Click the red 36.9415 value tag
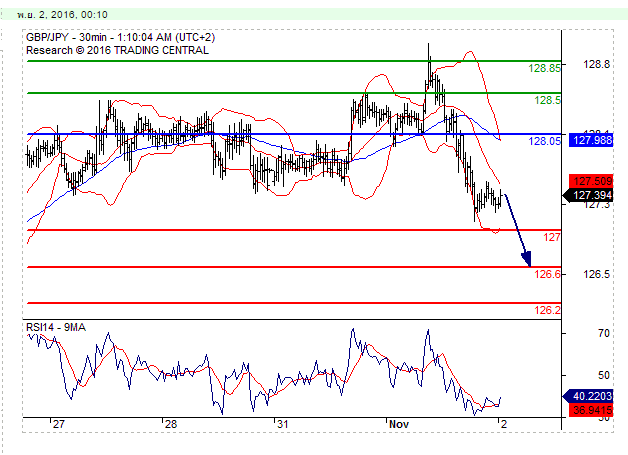628x455 pixels. pos(587,410)
